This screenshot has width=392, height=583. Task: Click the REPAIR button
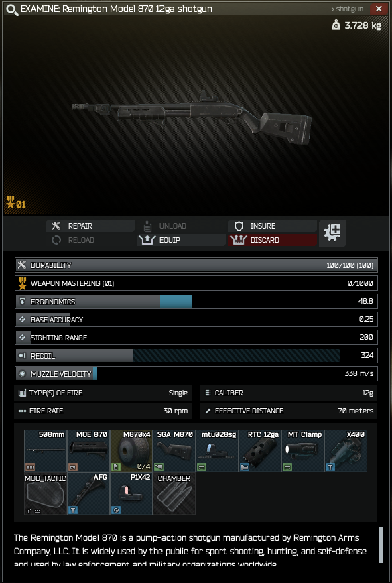90,226
